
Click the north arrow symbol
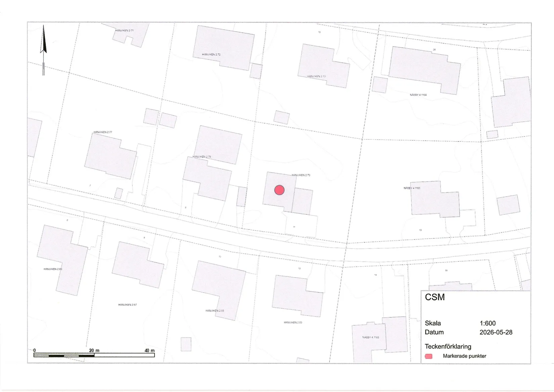[43, 50]
